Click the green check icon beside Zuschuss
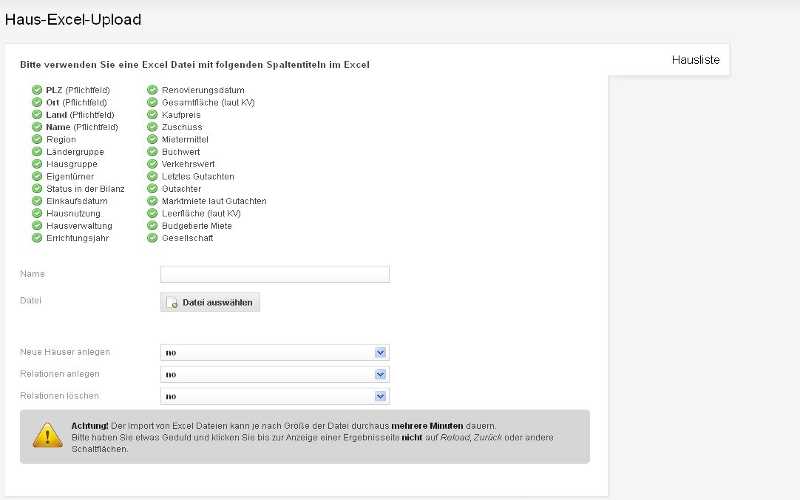The width and height of the screenshot is (800, 500). [x=152, y=127]
